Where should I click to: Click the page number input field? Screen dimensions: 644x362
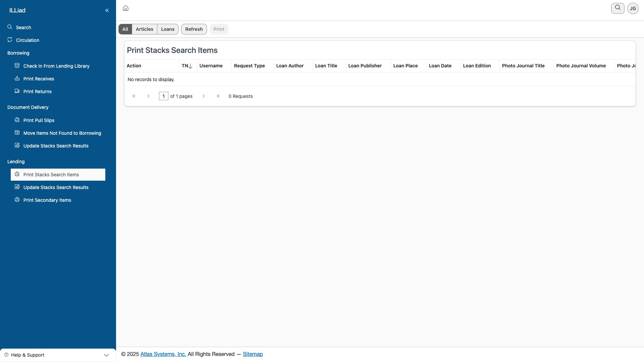click(163, 96)
